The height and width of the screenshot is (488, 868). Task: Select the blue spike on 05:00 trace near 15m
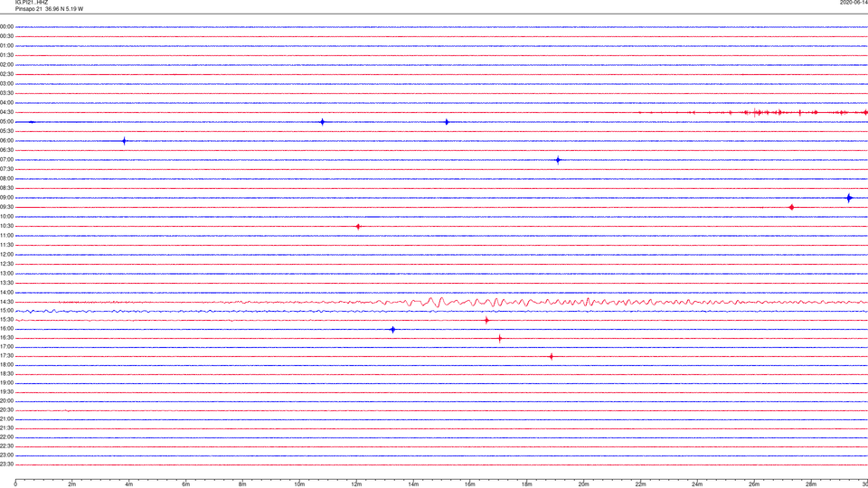447,122
